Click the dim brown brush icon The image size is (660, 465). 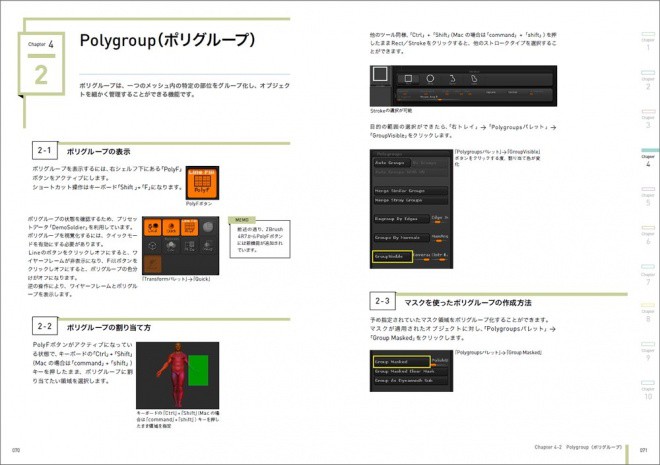tap(153, 265)
